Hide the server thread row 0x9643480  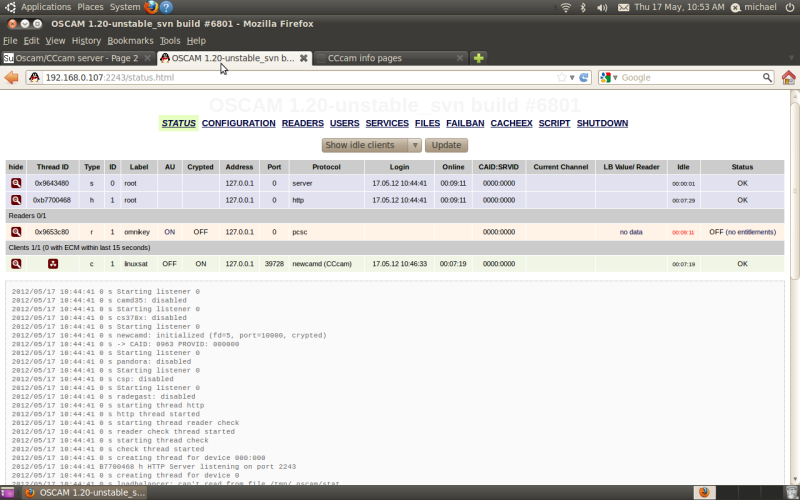tap(16, 183)
